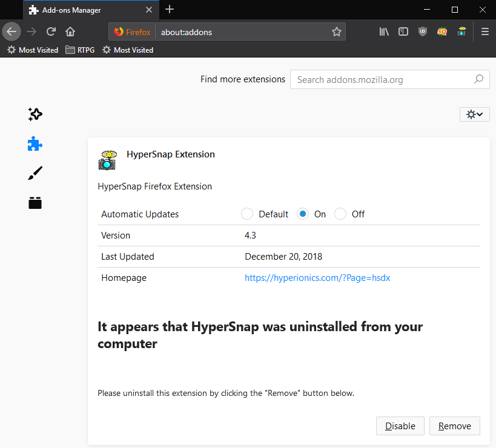
Task: Click the December 20, 2018 date
Action: 283,257
